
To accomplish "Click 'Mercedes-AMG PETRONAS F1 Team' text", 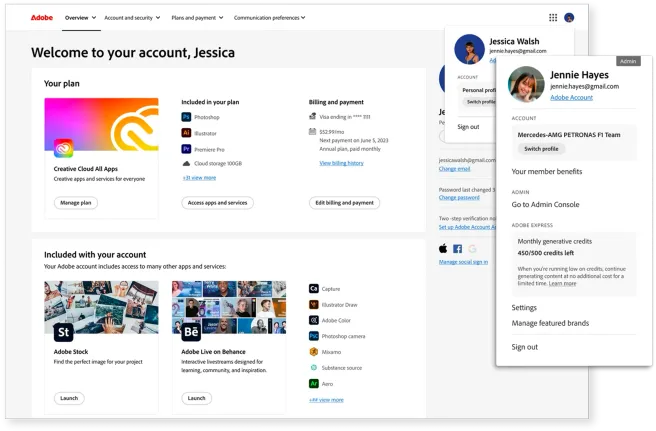I will pos(569,135).
